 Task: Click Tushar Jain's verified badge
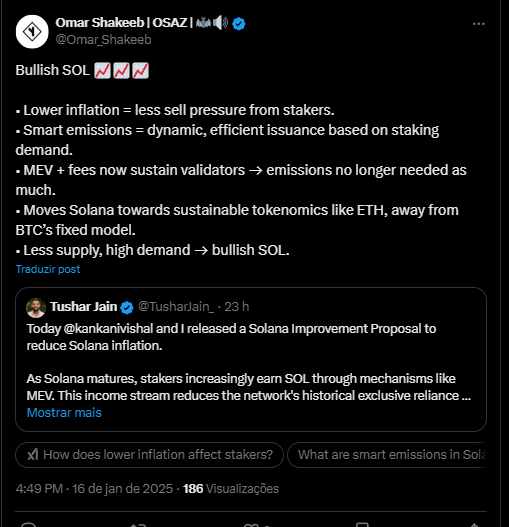click(127, 308)
